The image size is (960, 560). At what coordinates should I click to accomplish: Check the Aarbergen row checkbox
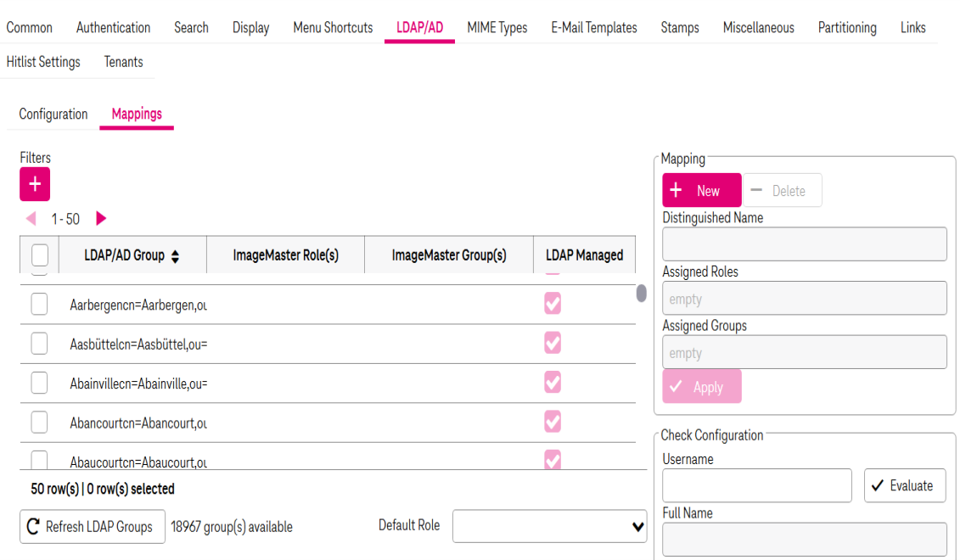pos(39,304)
